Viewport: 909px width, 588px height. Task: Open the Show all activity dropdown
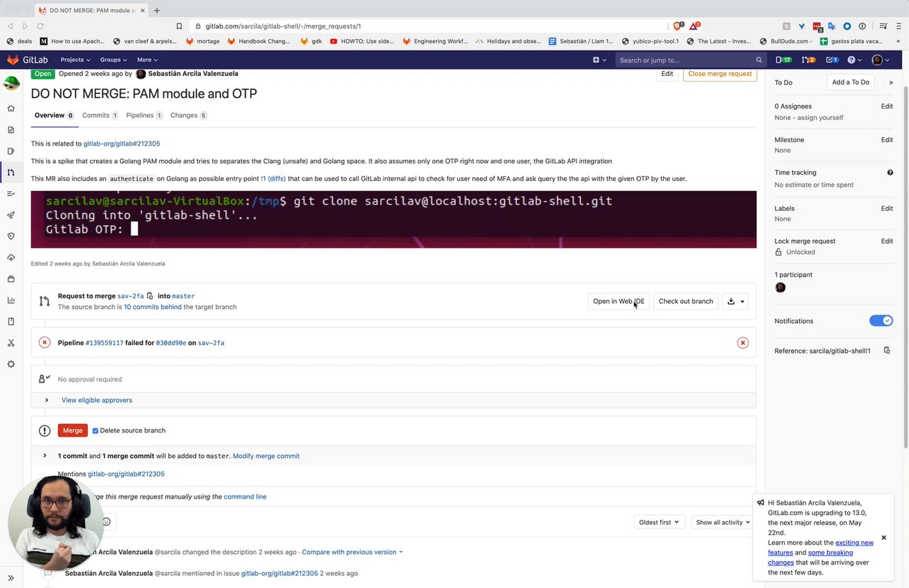pos(723,522)
